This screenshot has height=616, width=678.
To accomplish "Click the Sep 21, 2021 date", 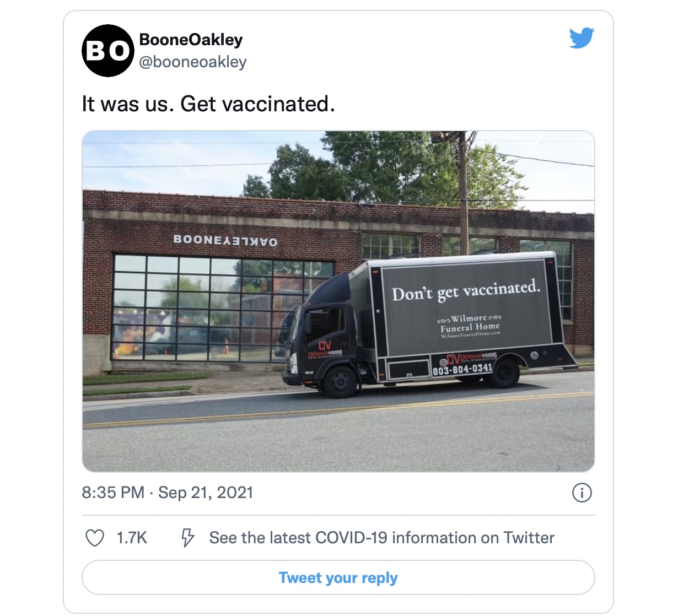I will click(206, 493).
